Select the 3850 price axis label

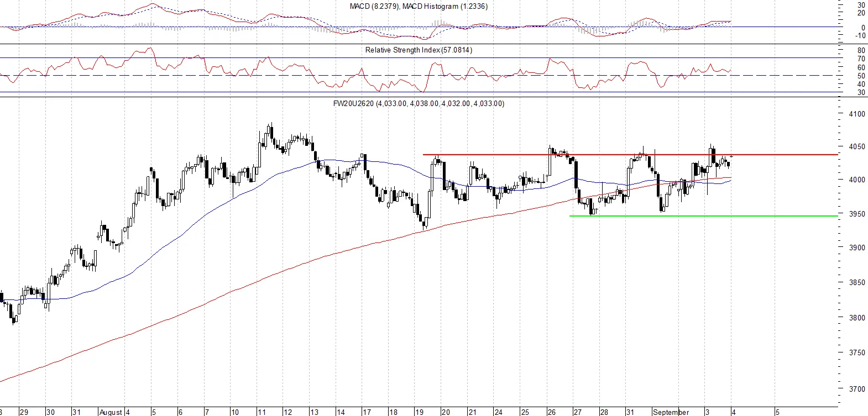[x=857, y=282]
